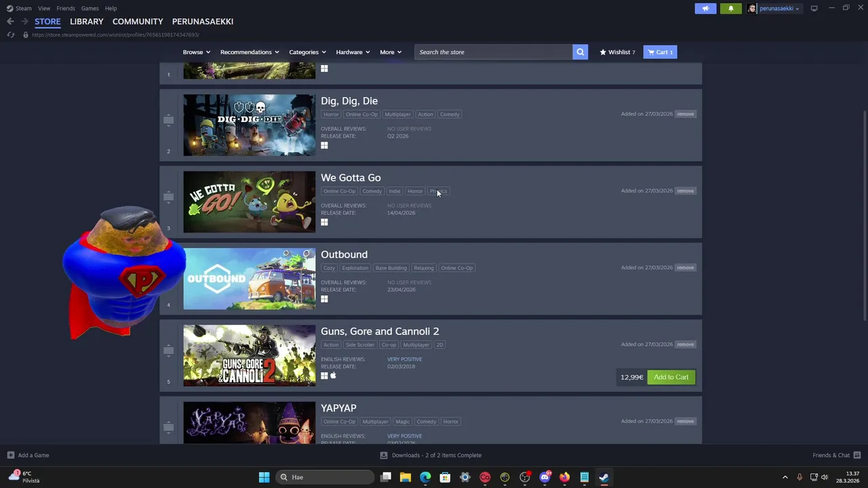Switch to the COMMUNITY tab
The height and width of the screenshot is (488, 868).
click(x=138, y=21)
